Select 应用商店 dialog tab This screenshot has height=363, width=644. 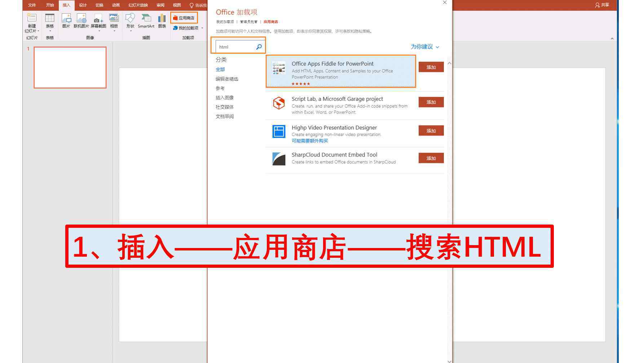271,22
